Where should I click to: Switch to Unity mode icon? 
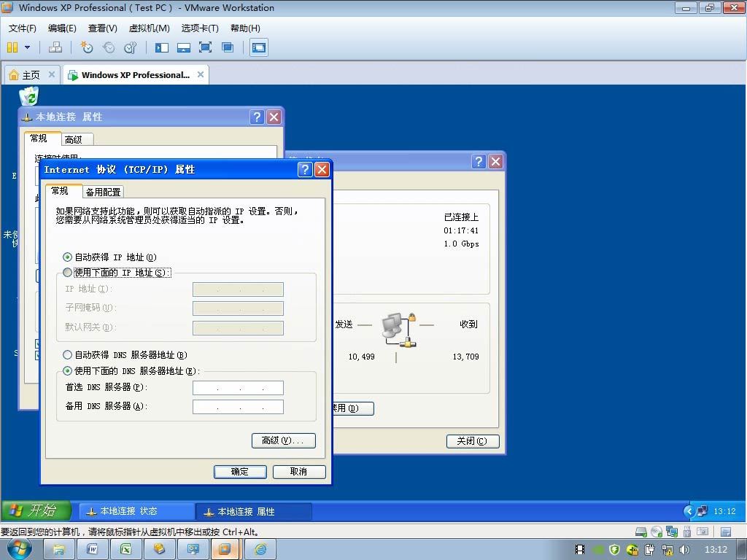pos(228,47)
